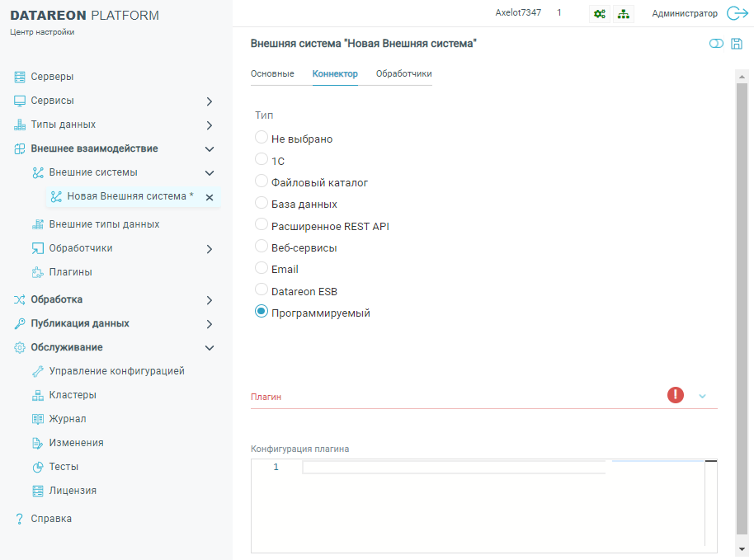
Task: Expand the Сервисы menu section
Action: (x=210, y=101)
